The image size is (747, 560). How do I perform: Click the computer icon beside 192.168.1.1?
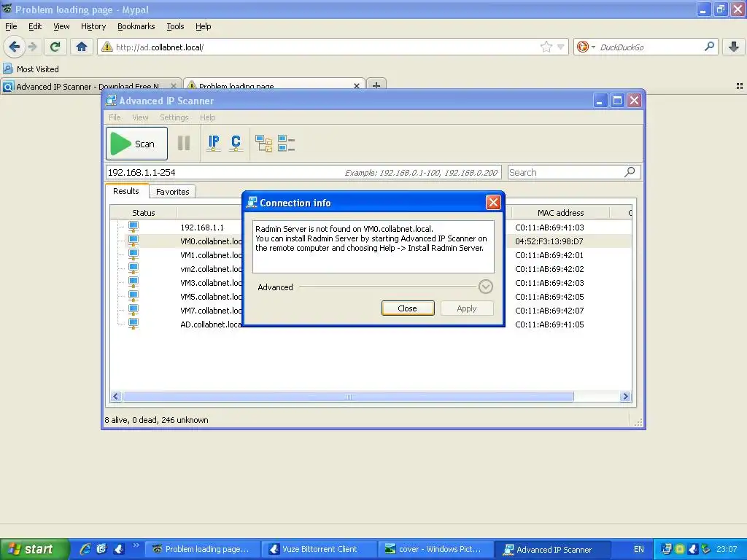(133, 227)
